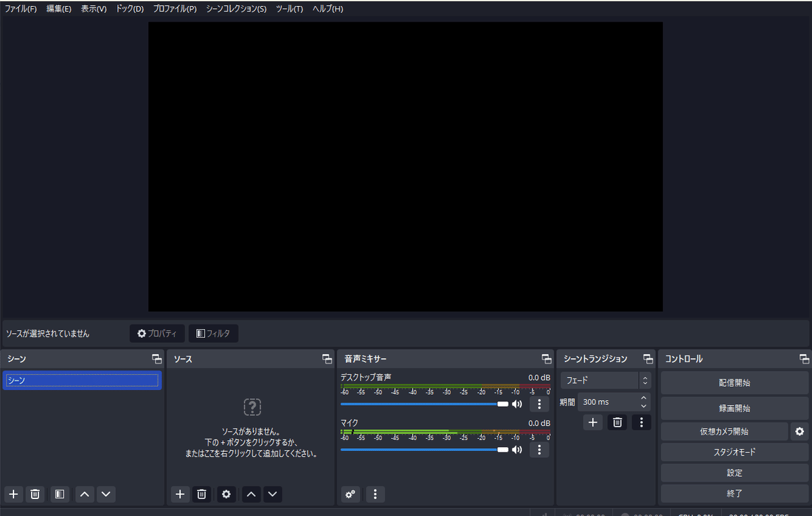Add a new scene with plus icon

pos(14,494)
